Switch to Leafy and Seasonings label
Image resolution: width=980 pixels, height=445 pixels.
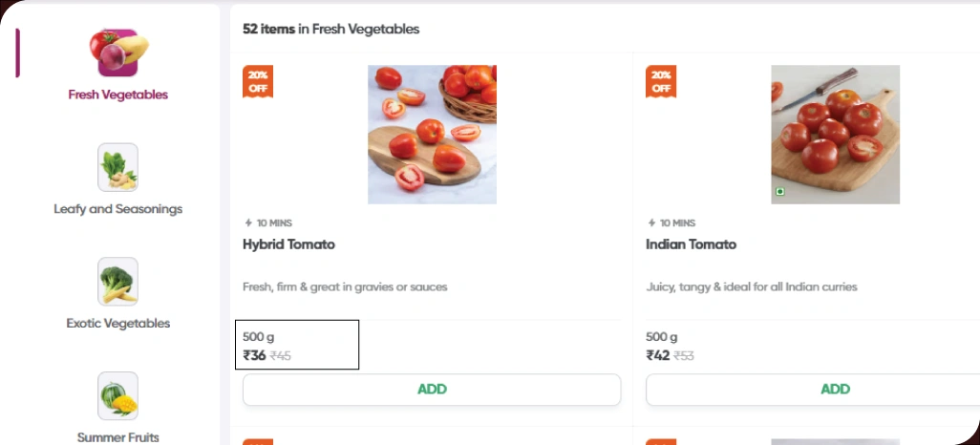[x=118, y=209]
